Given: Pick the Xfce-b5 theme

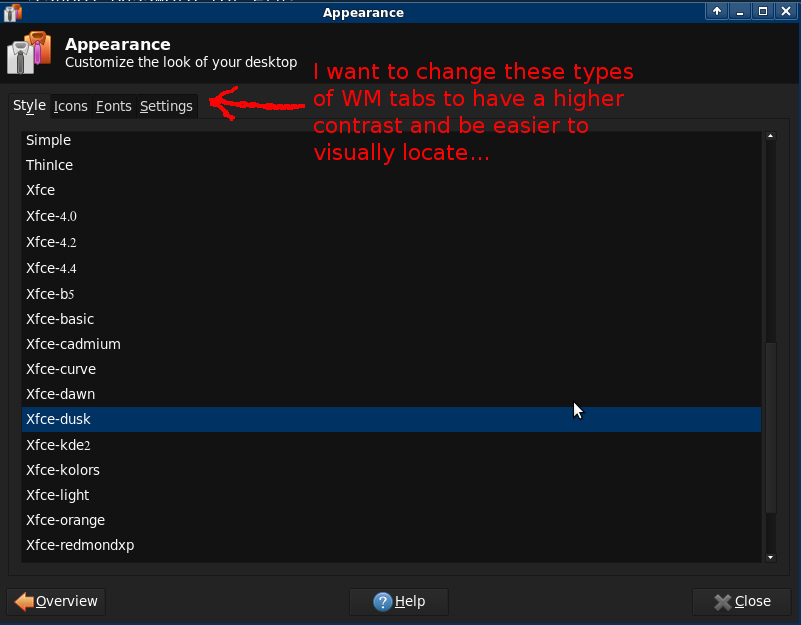Looking at the screenshot, I should [x=391, y=294].
